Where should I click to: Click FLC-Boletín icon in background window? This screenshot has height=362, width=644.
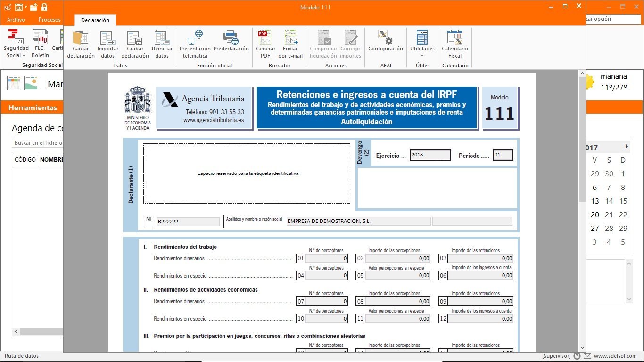(40, 44)
